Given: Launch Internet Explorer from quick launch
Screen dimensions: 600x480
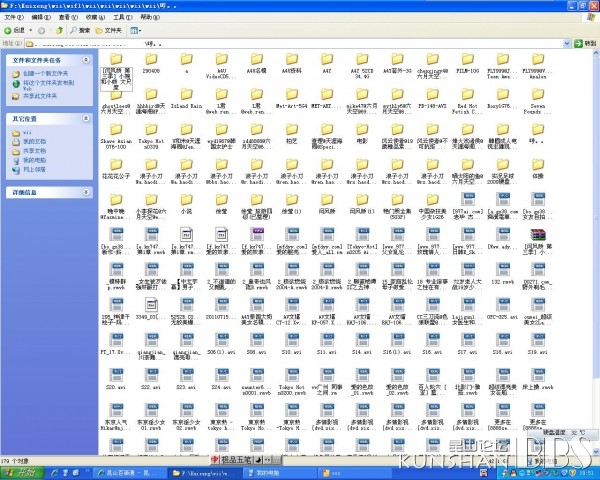Looking at the screenshot, I should click(x=54, y=473).
